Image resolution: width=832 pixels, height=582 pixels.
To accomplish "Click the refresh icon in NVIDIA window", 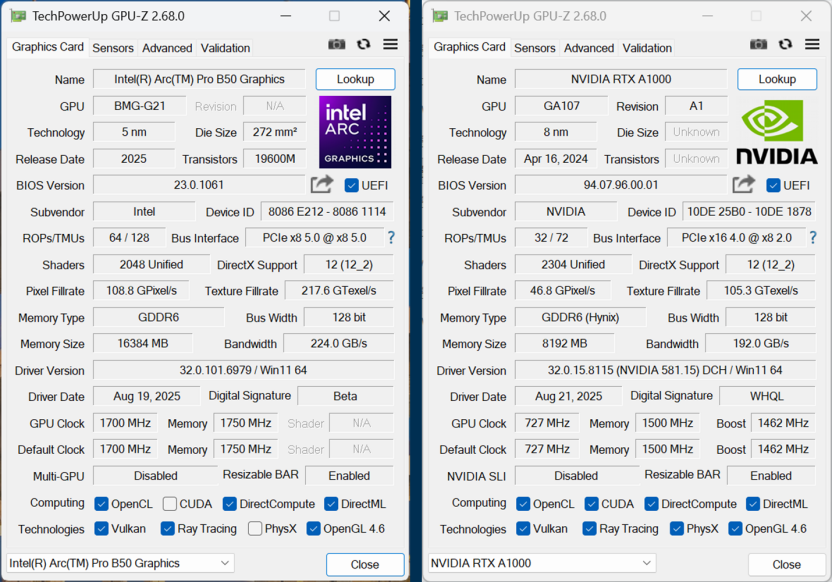I will pyautogui.click(x=786, y=45).
